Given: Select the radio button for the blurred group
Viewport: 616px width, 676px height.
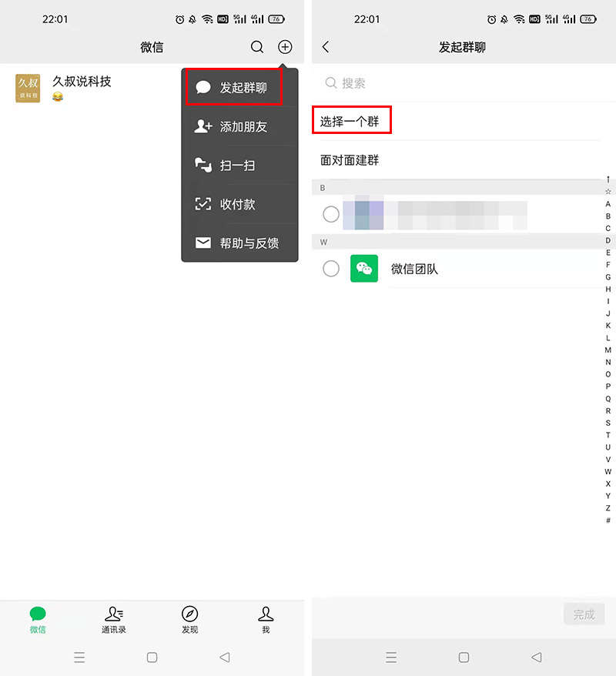Looking at the screenshot, I should [330, 214].
